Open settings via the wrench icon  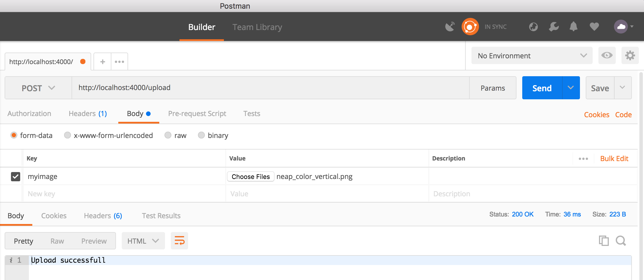coord(554,27)
